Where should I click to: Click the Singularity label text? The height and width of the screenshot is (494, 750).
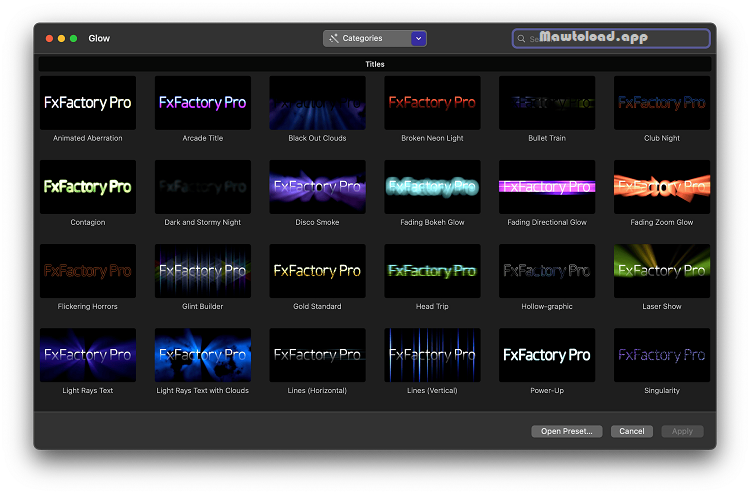pyautogui.click(x=662, y=391)
